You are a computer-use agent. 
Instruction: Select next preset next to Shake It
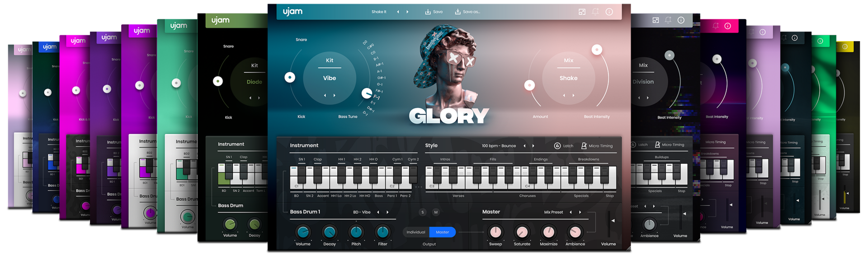click(x=407, y=12)
